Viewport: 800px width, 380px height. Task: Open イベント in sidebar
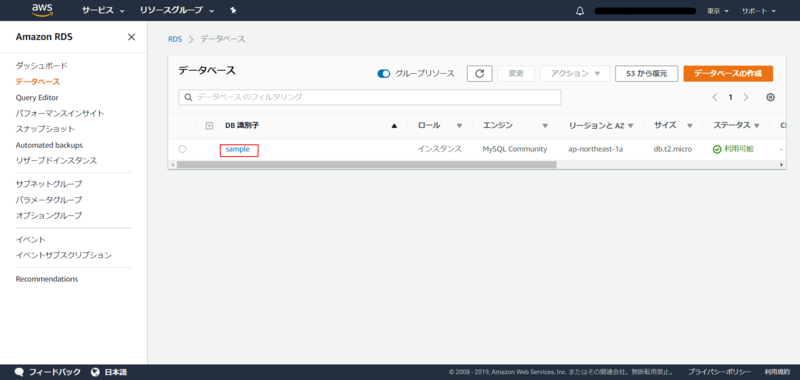(30, 239)
